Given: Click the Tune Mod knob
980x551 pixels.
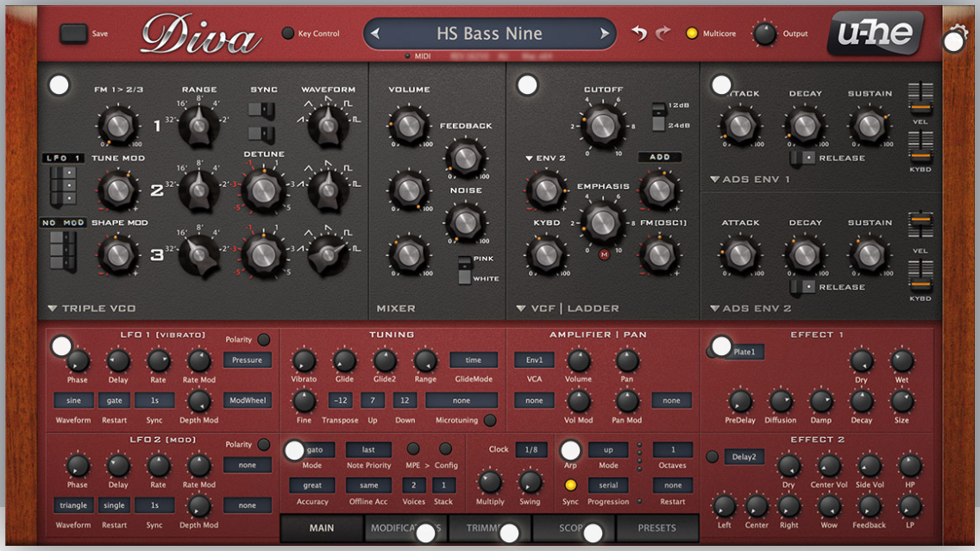Looking at the screenshot, I should [118, 190].
